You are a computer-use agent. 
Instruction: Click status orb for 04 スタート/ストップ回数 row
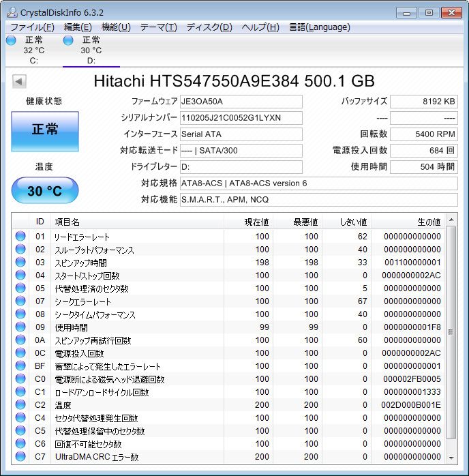20,275
